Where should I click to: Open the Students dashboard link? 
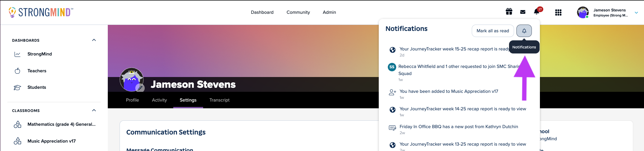(37, 87)
